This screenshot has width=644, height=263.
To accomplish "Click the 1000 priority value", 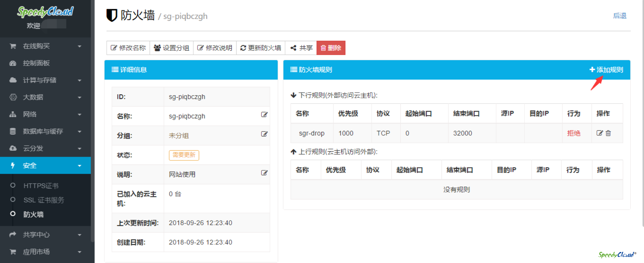I will 346,133.
